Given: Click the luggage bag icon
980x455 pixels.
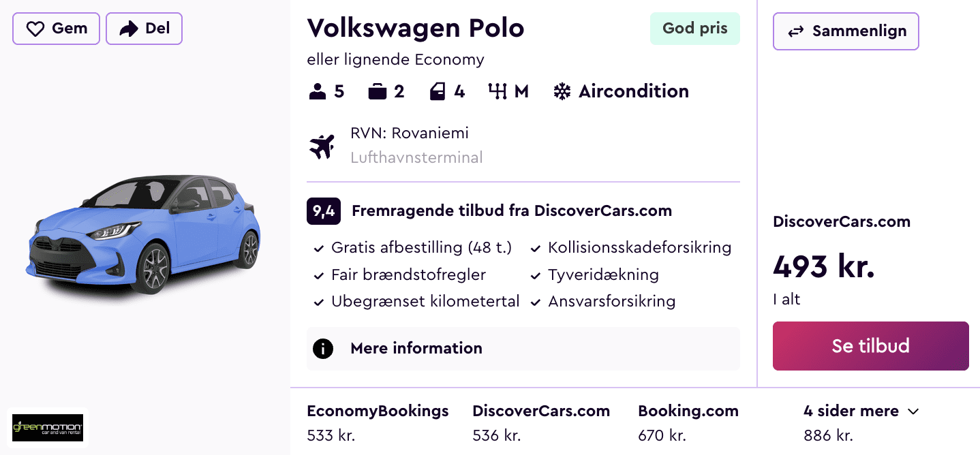Looking at the screenshot, I should (x=377, y=91).
